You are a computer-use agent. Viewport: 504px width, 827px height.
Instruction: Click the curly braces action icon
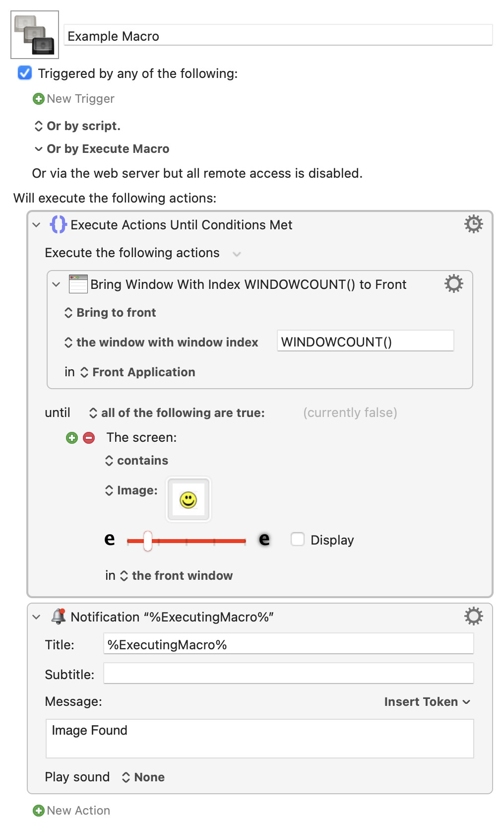pyautogui.click(x=58, y=224)
